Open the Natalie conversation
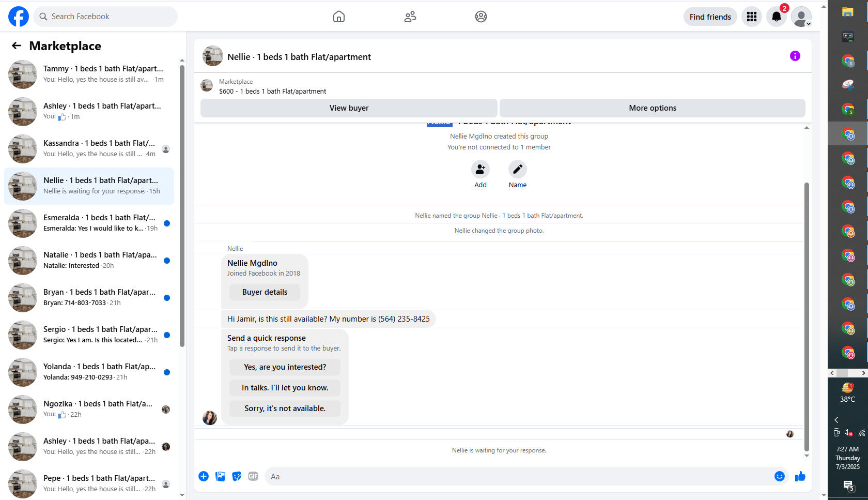 [x=89, y=261]
